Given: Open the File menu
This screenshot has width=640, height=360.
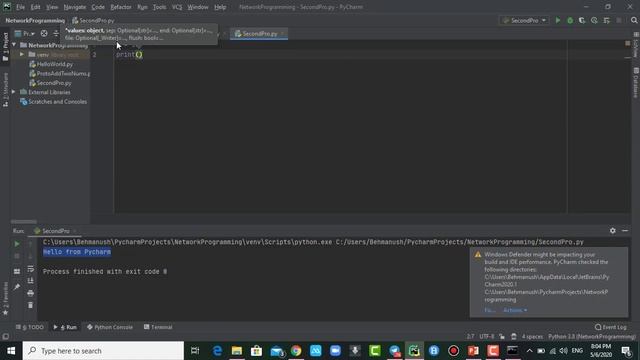Looking at the screenshot, I should pos(20,7).
